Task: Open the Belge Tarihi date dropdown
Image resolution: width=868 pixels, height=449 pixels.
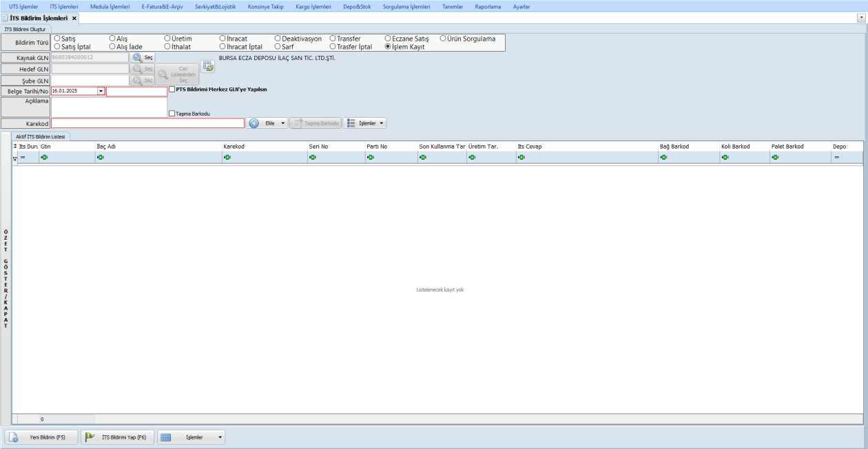Action: click(101, 91)
